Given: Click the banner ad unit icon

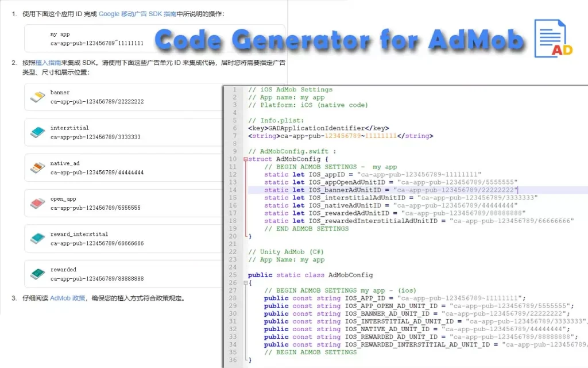Looking at the screenshot, I should [x=37, y=97].
